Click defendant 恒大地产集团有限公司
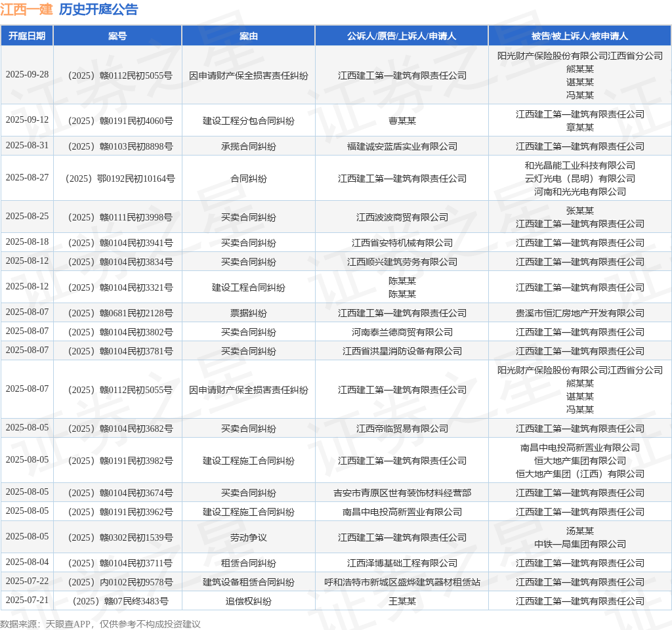The width and height of the screenshot is (672, 630). coord(580,461)
